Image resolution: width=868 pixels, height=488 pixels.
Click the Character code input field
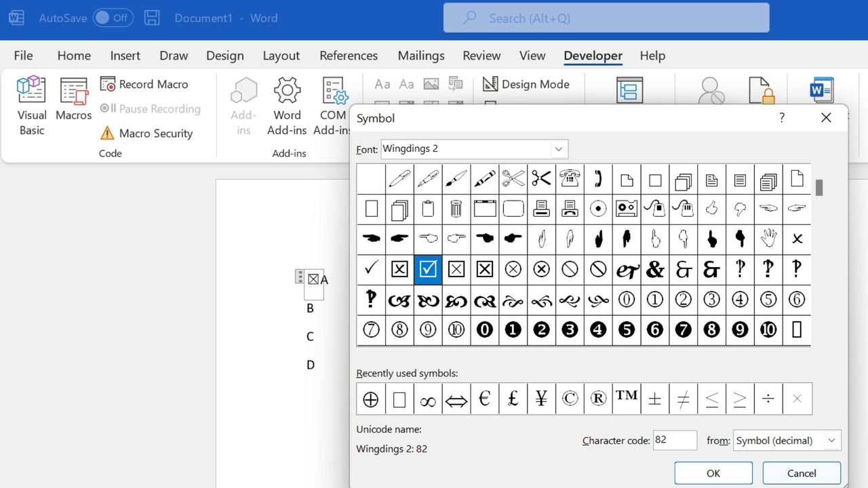click(675, 440)
